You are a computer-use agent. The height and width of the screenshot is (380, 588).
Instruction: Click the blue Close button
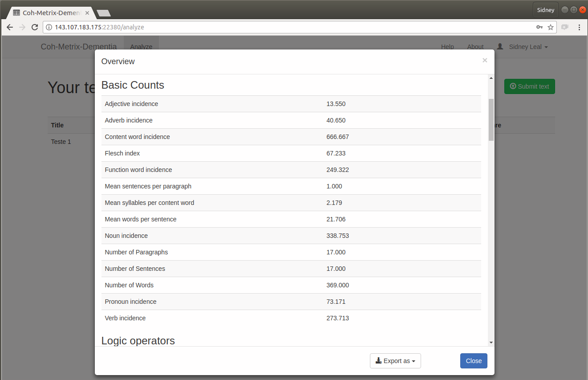pyautogui.click(x=474, y=361)
